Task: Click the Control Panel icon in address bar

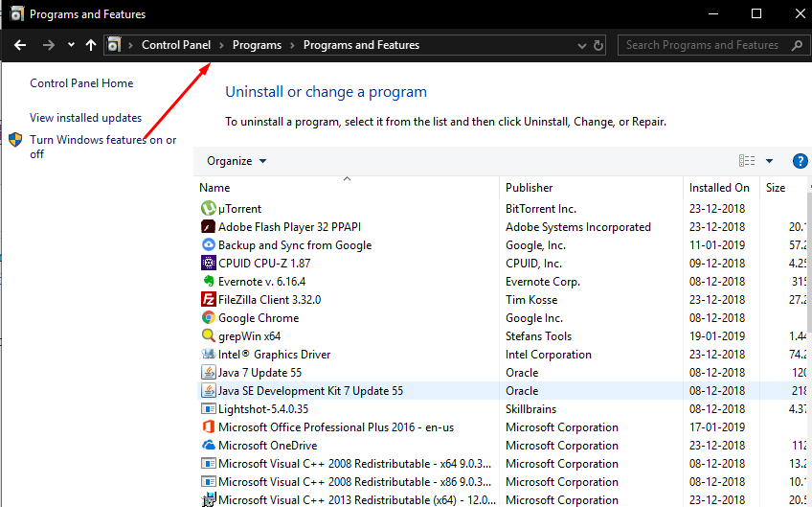Action: click(114, 45)
